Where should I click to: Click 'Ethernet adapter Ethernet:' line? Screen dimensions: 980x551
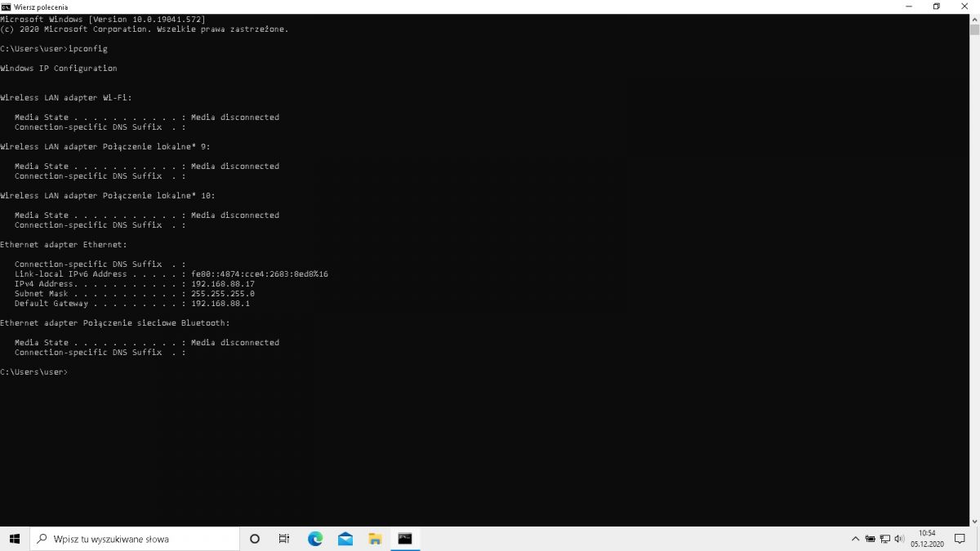coord(64,245)
